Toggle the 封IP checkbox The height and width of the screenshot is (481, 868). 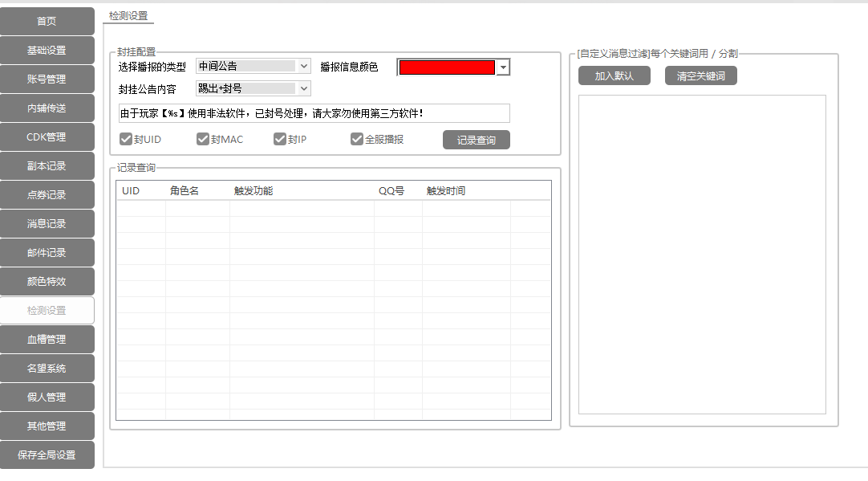(280, 140)
